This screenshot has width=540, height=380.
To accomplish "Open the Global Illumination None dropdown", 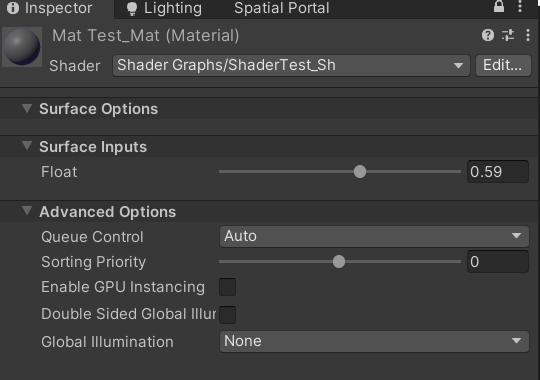I will point(374,341).
